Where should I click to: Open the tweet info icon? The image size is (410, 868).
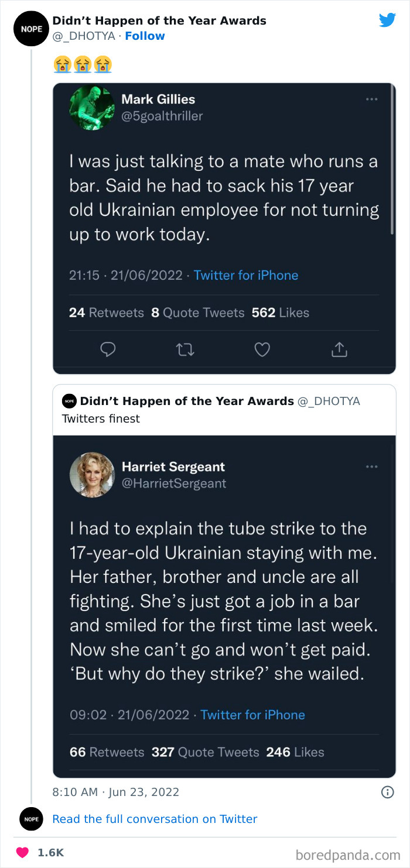coord(387,792)
